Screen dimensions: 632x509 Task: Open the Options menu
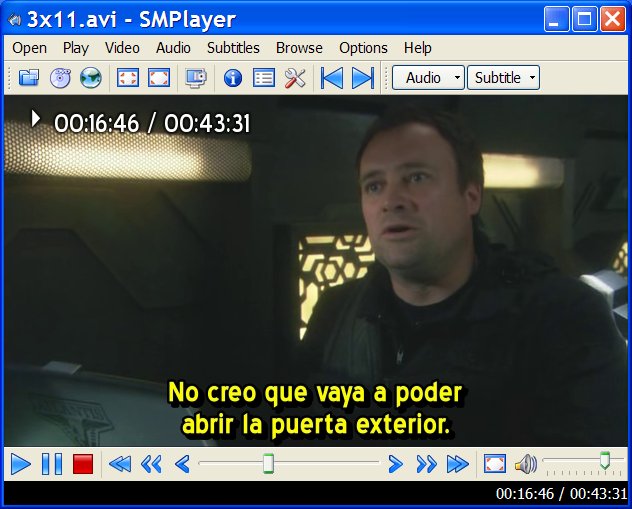(363, 48)
